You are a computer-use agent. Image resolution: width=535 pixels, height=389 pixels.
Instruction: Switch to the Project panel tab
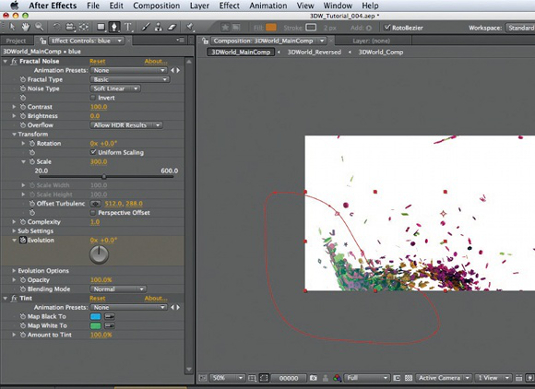pos(16,41)
